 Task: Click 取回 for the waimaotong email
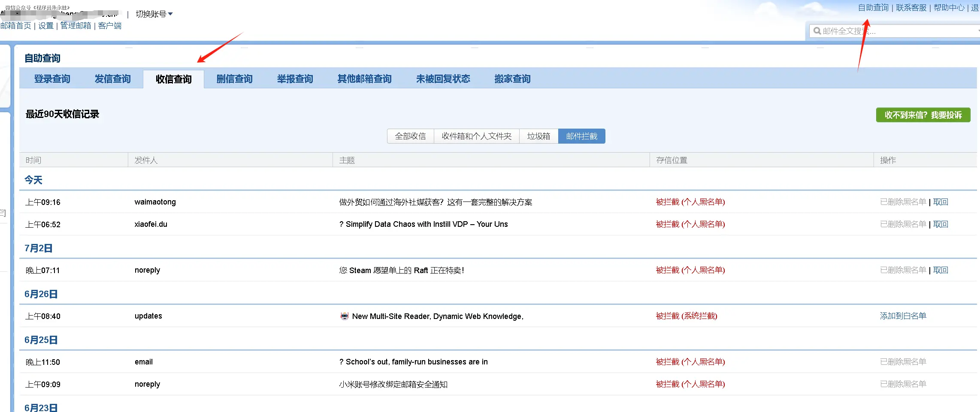click(x=941, y=202)
